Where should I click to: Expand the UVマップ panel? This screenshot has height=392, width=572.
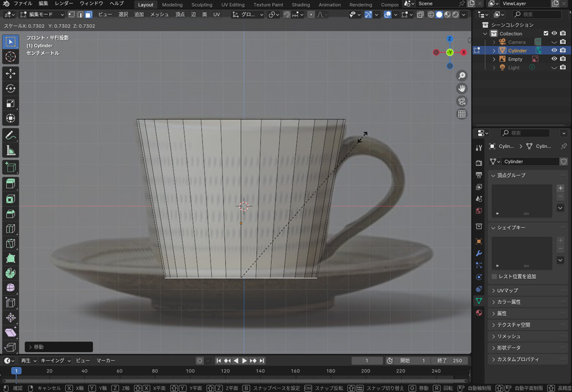[507, 290]
